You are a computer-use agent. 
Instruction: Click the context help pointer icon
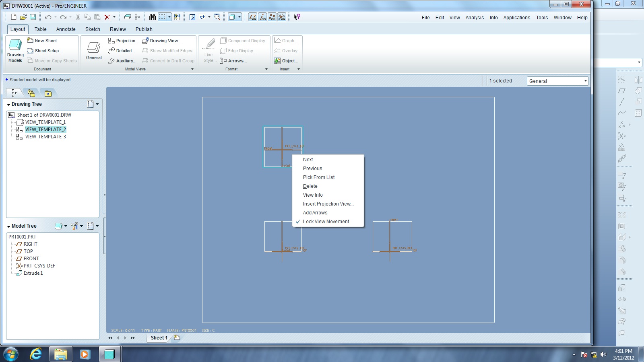(297, 17)
